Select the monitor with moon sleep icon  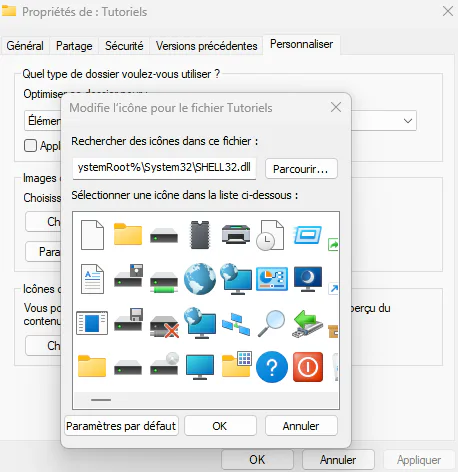(308, 279)
